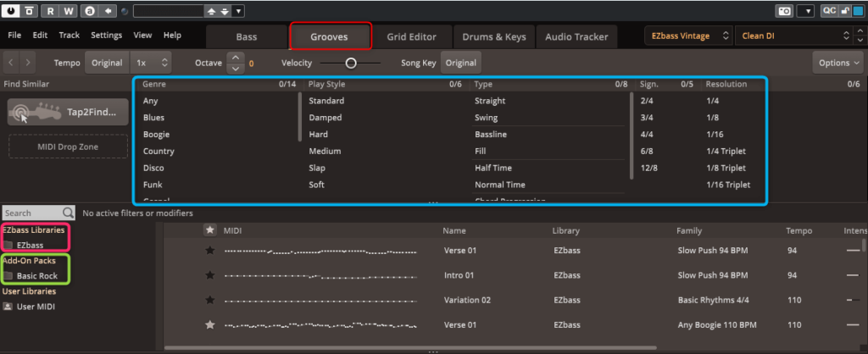Select the Funk genre filter
Image resolution: width=868 pixels, height=354 pixels.
pyautogui.click(x=153, y=184)
